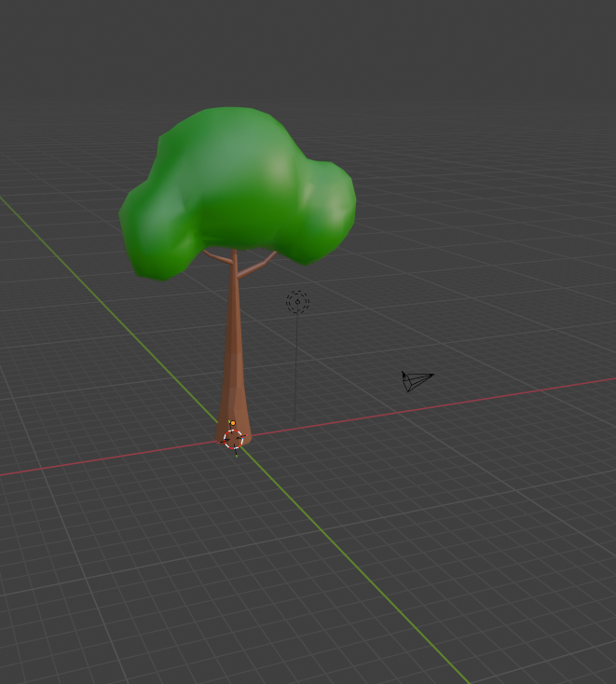The width and height of the screenshot is (616, 684).
Task: Select the green tree foliage mesh
Action: tap(237, 192)
